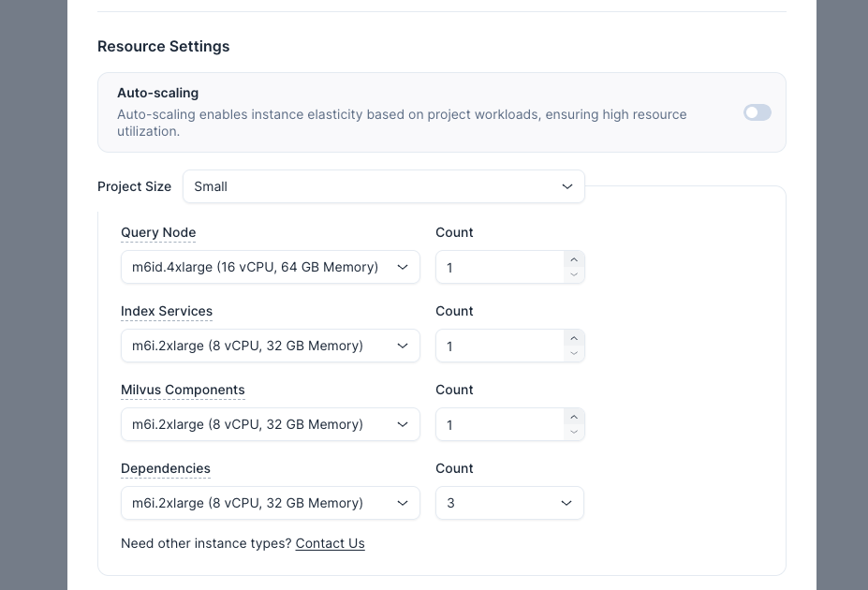This screenshot has height=590, width=868.
Task: Open the Index Services instance type dropdown
Action: (270, 346)
